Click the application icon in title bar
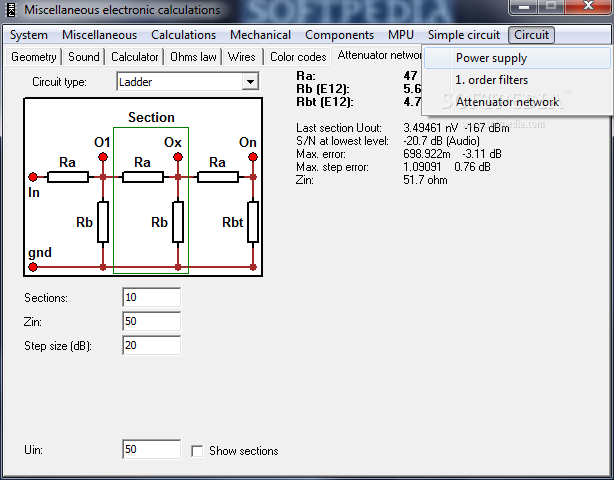The image size is (614, 480). point(11,10)
